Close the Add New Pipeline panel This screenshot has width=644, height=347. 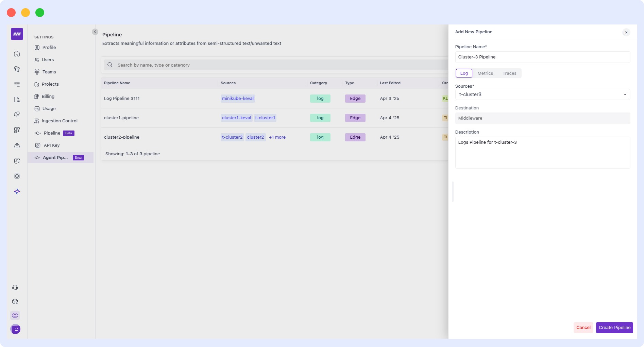(626, 32)
